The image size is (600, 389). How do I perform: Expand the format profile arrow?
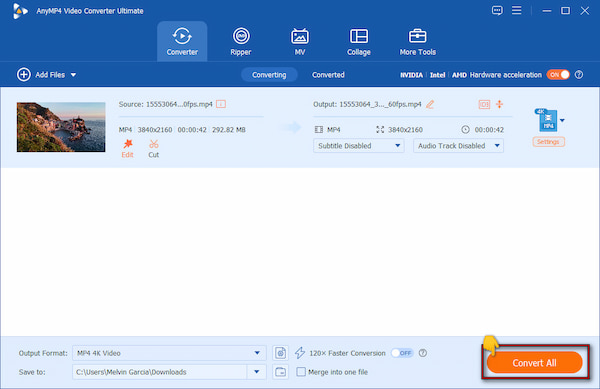[562, 120]
